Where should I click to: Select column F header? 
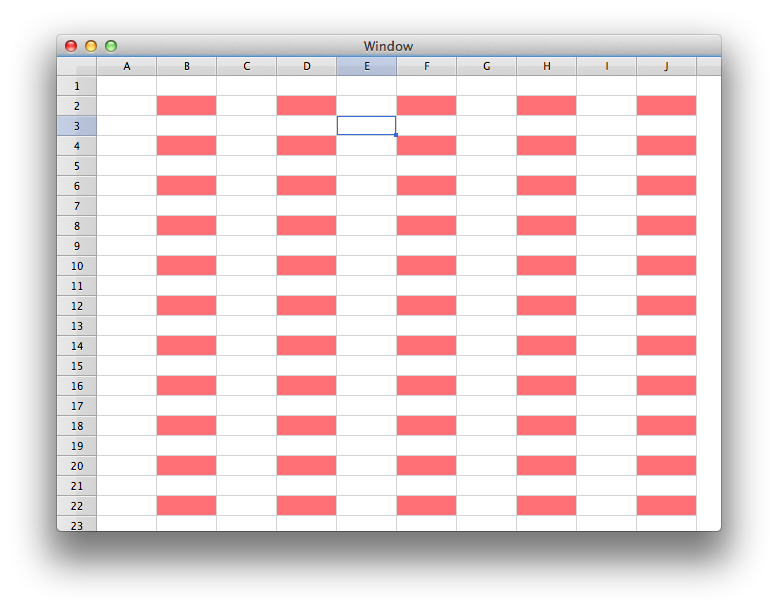point(427,66)
